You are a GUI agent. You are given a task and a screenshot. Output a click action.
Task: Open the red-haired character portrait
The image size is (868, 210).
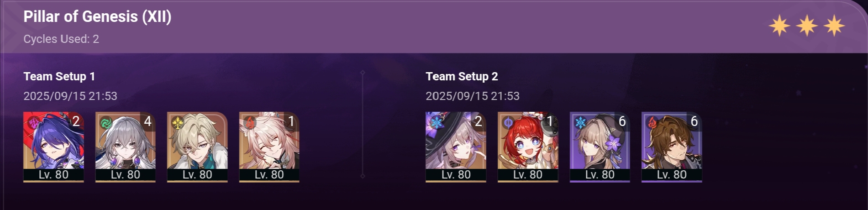pyautogui.click(x=528, y=147)
